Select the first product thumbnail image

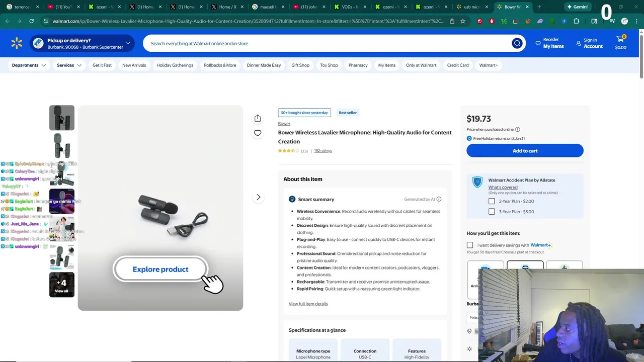62,118
